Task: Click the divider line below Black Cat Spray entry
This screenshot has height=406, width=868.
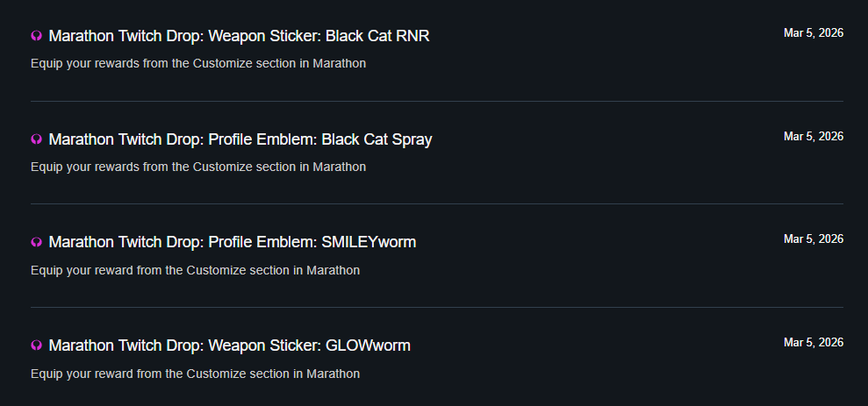Action: (x=436, y=204)
